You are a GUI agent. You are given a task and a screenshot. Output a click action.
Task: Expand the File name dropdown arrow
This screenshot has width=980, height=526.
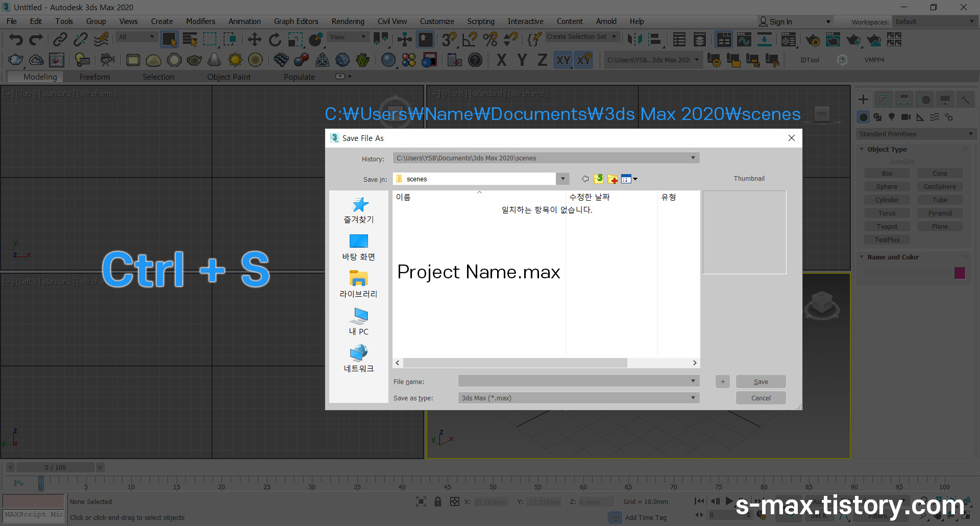(693, 381)
